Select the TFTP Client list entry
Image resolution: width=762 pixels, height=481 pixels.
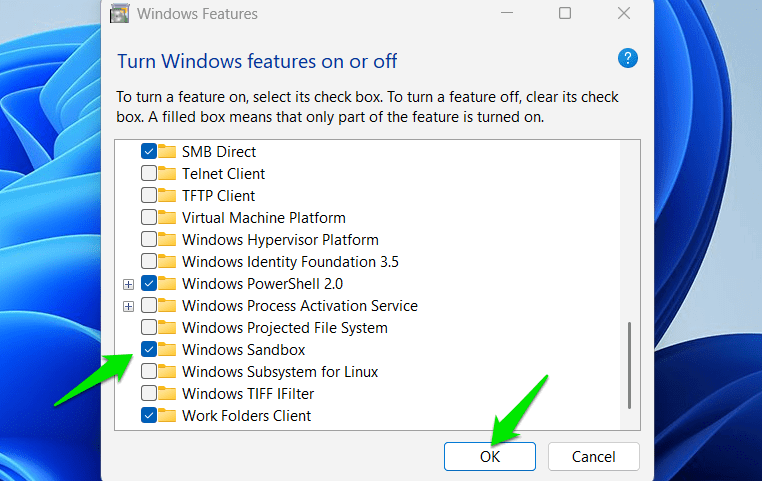point(218,196)
